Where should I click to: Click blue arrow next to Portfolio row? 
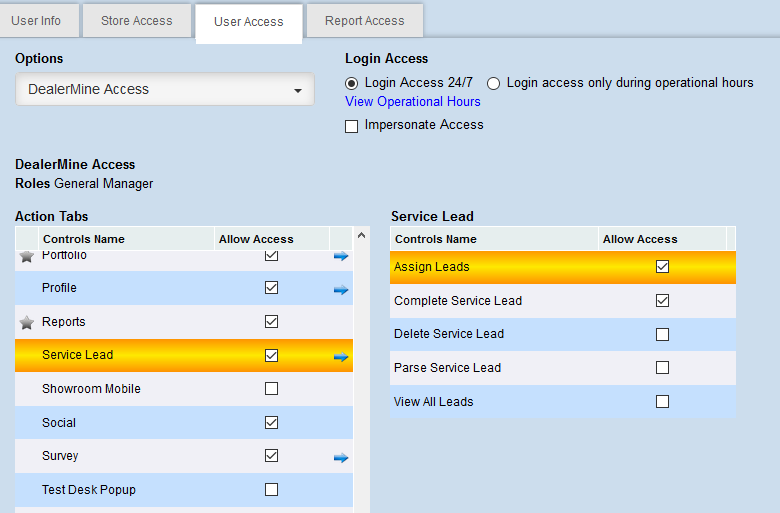(341, 257)
